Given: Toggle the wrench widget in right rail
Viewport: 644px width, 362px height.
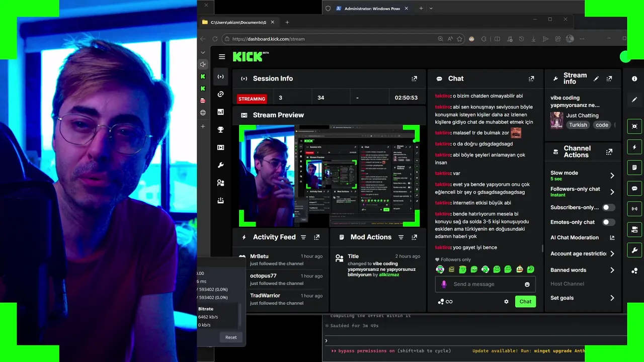Looking at the screenshot, I should click(x=634, y=250).
